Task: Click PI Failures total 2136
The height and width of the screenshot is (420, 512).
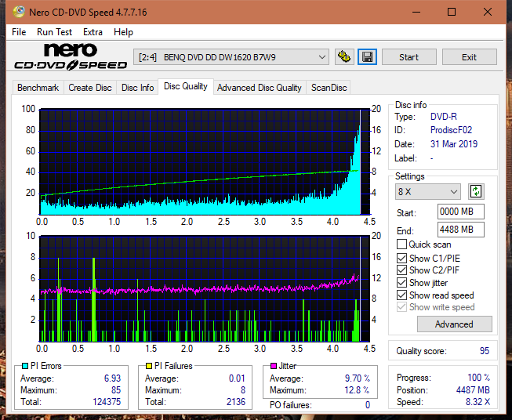Action: coord(236,402)
